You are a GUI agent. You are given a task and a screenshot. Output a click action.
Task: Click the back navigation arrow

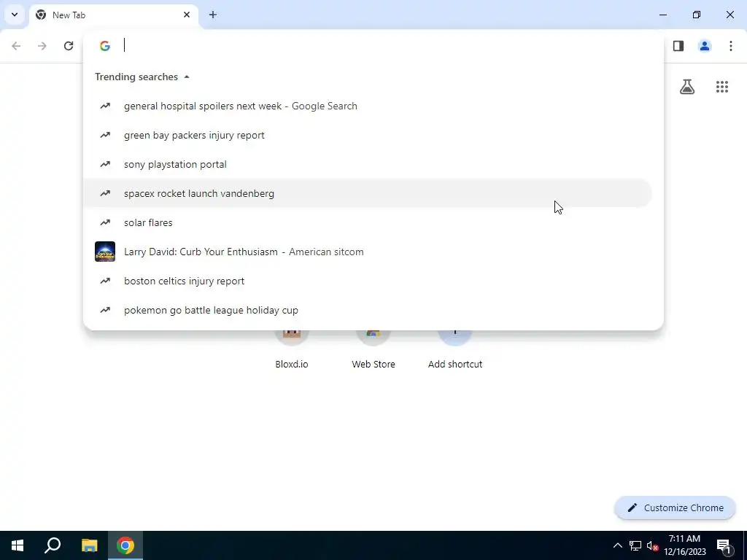click(16, 46)
